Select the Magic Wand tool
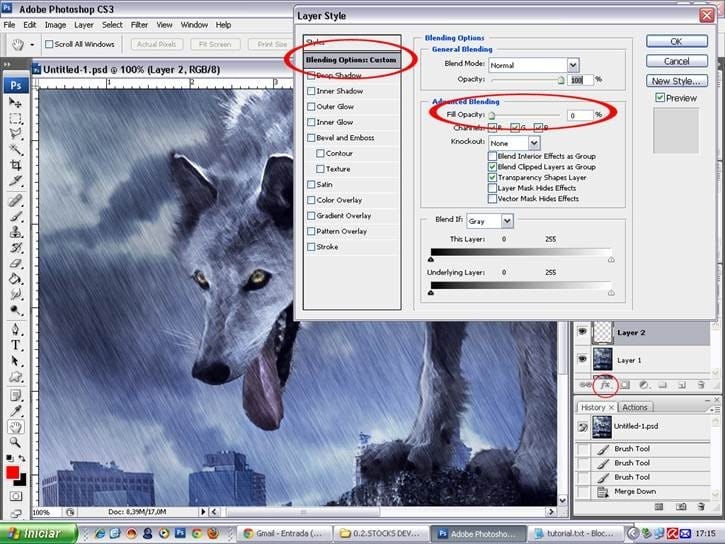Screen dimensions: 725x544 pos(15,150)
